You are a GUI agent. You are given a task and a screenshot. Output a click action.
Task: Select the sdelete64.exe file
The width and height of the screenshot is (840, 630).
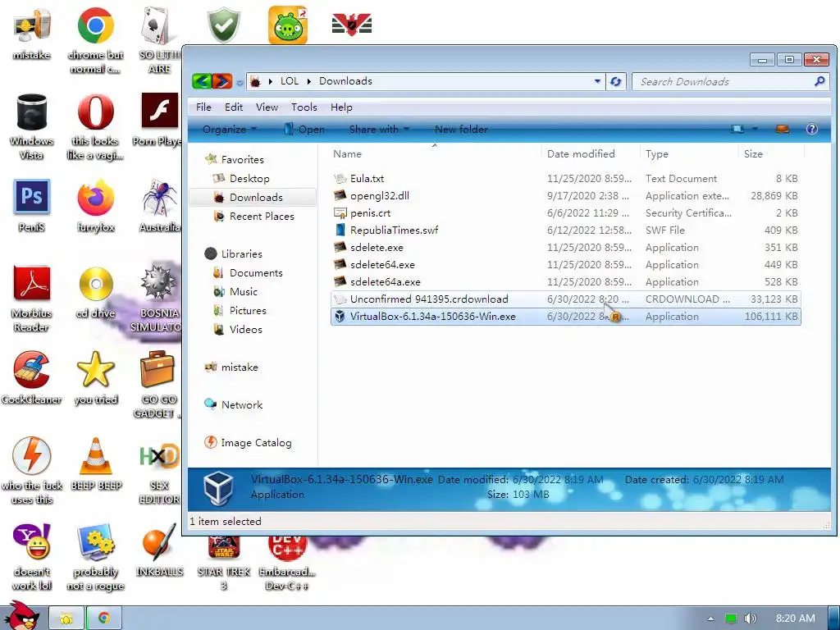coord(566,264)
